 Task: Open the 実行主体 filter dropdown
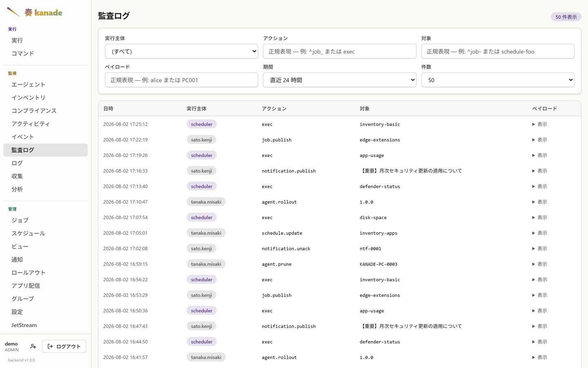pyautogui.click(x=181, y=51)
